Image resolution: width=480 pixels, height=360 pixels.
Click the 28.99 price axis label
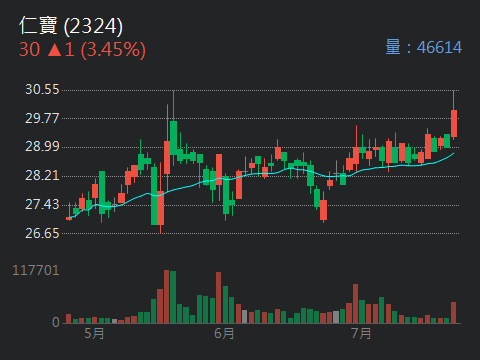pyautogui.click(x=42, y=146)
